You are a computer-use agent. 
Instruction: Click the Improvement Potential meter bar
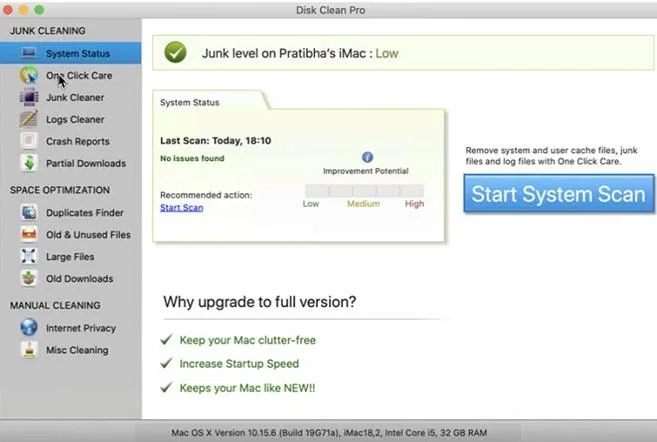click(364, 191)
